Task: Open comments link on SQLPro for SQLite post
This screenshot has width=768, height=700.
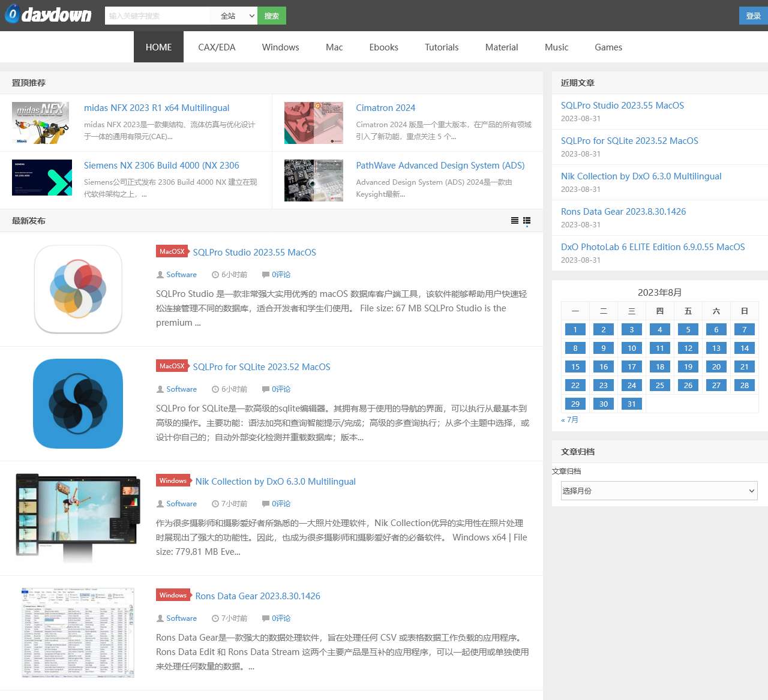Action: 281,389
